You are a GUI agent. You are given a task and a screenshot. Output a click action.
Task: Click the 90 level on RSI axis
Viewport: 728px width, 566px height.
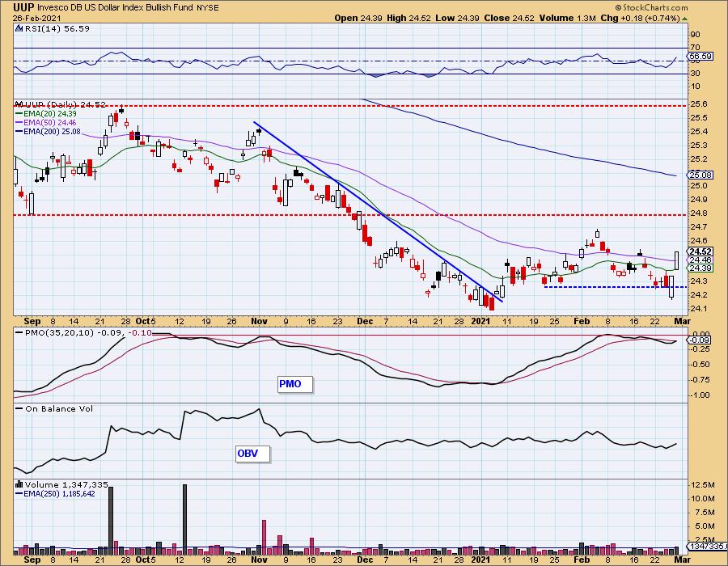(695, 34)
